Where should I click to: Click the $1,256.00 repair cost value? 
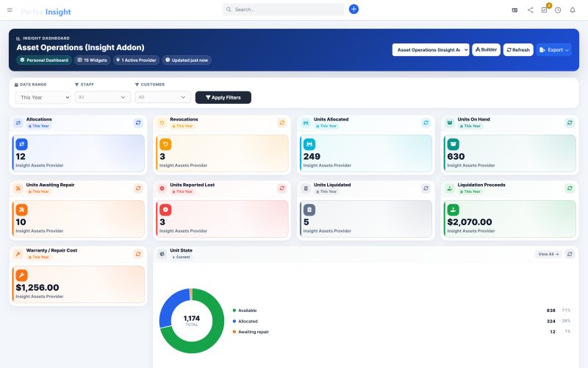click(37, 288)
